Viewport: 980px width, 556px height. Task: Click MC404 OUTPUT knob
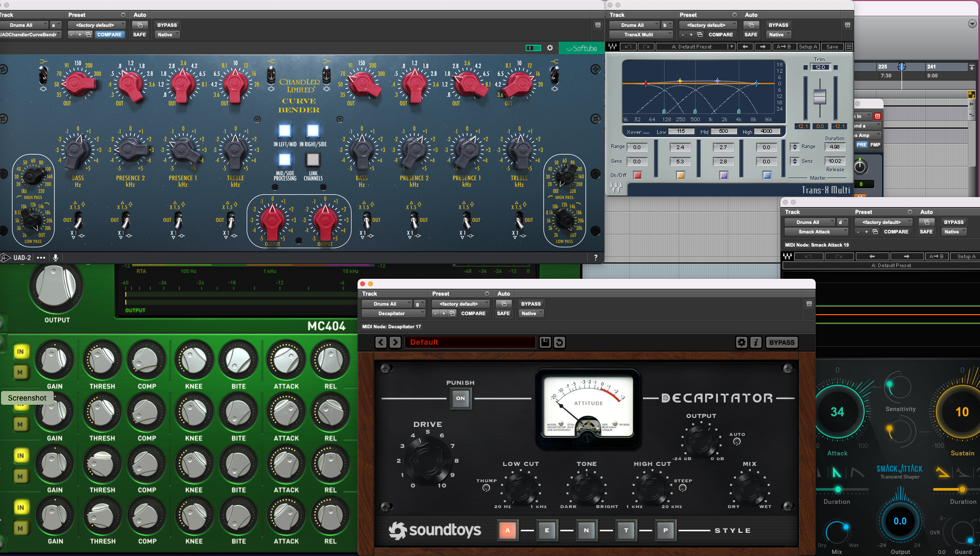point(56,287)
